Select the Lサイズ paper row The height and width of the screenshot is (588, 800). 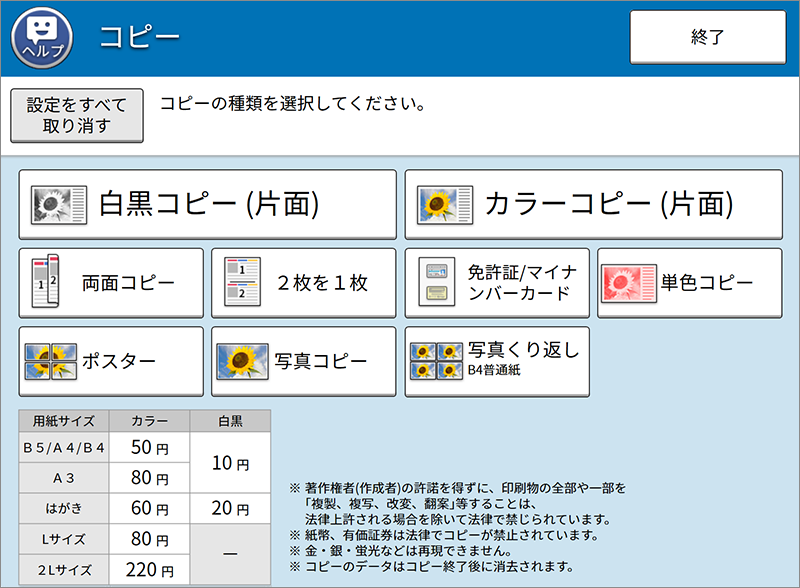[x=62, y=539]
